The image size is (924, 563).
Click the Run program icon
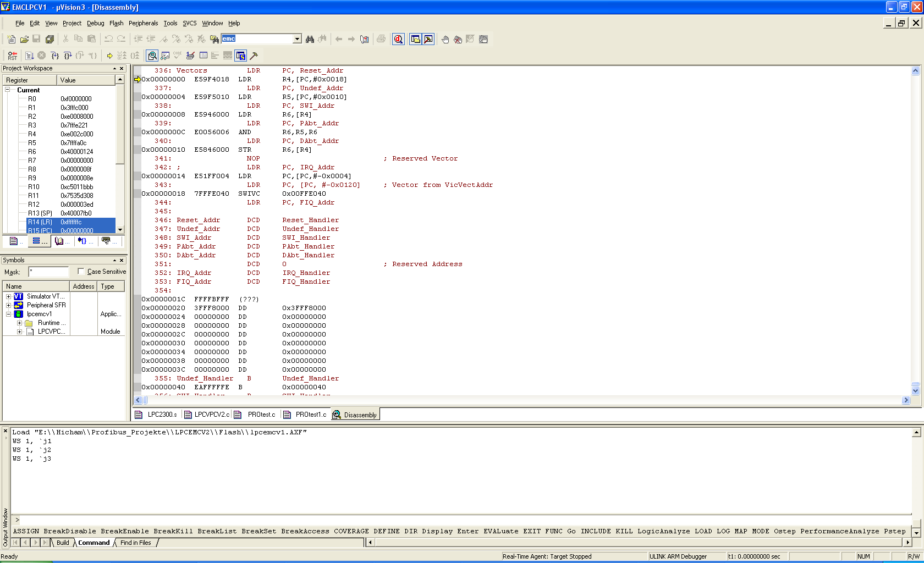[x=29, y=56]
